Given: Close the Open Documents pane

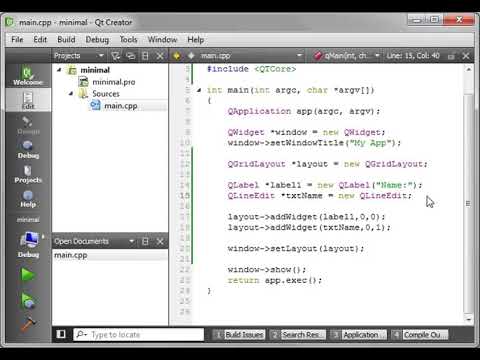Looking at the screenshot, I should point(160,241).
